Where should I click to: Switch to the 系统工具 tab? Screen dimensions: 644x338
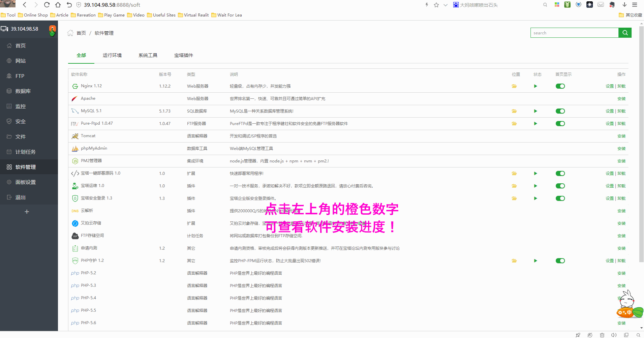[x=148, y=55]
